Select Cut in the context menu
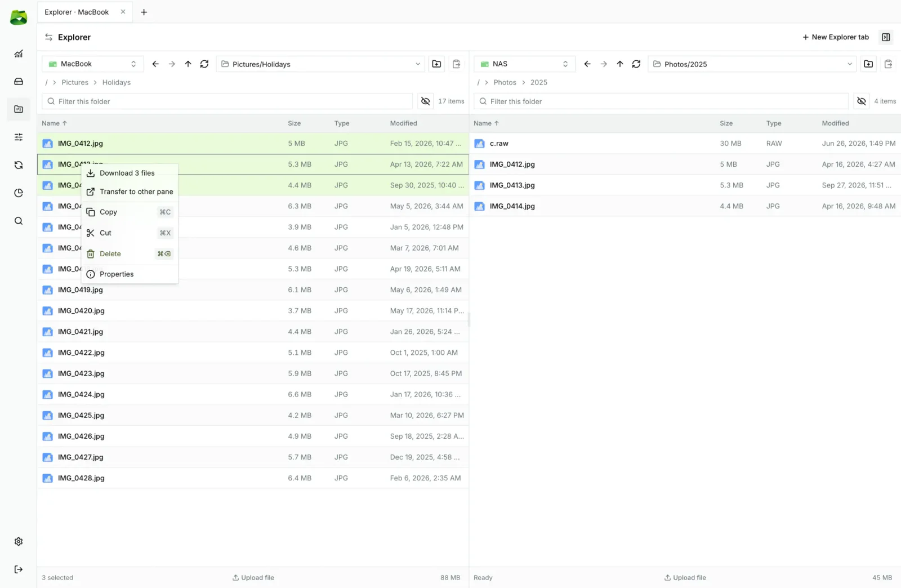The height and width of the screenshot is (588, 901). [130, 233]
